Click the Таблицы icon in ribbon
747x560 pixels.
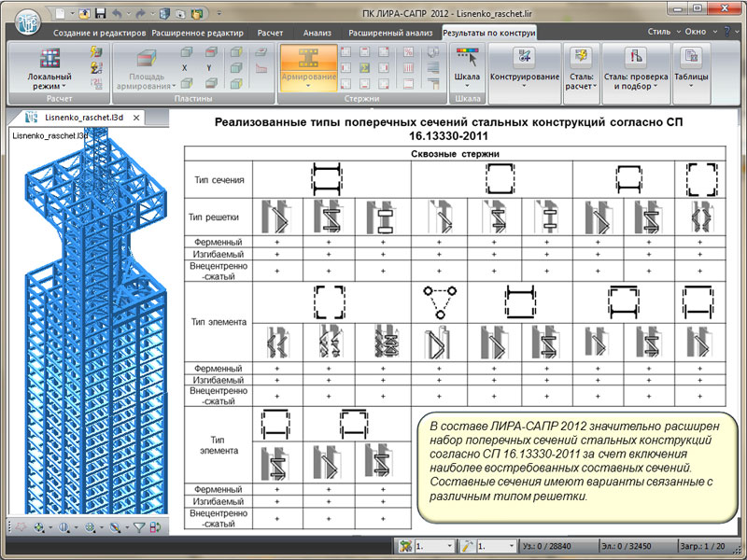pyautogui.click(x=691, y=58)
